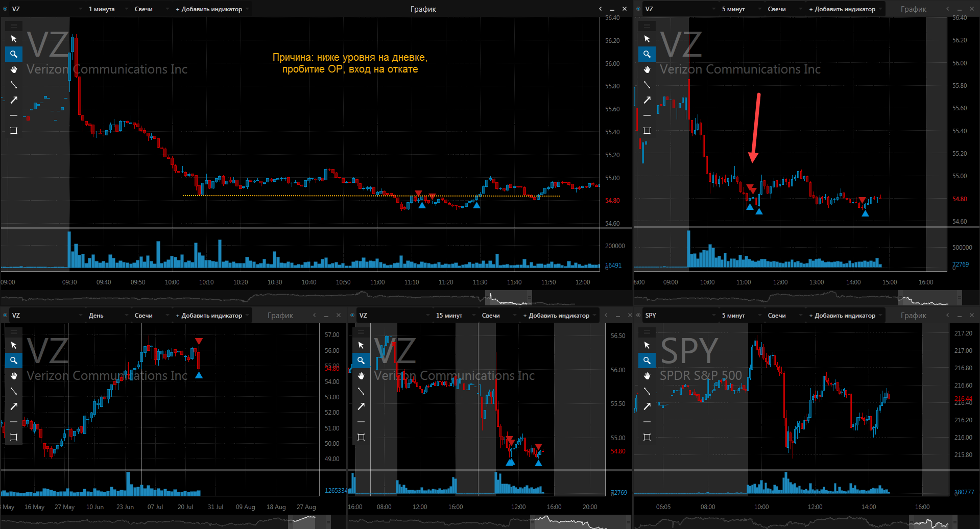Select the line drawing tool in the 1 минута VZ chart

(14, 85)
